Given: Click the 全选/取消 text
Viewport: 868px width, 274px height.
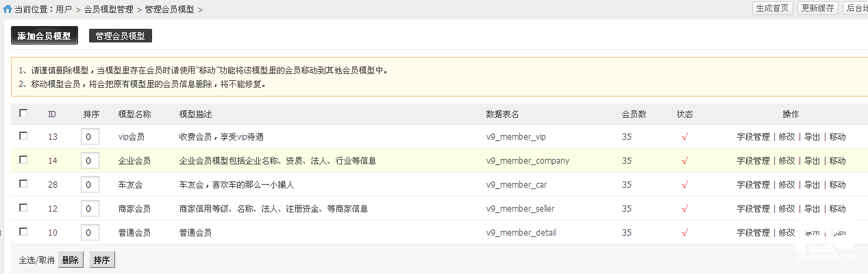Looking at the screenshot, I should click(x=36, y=260).
